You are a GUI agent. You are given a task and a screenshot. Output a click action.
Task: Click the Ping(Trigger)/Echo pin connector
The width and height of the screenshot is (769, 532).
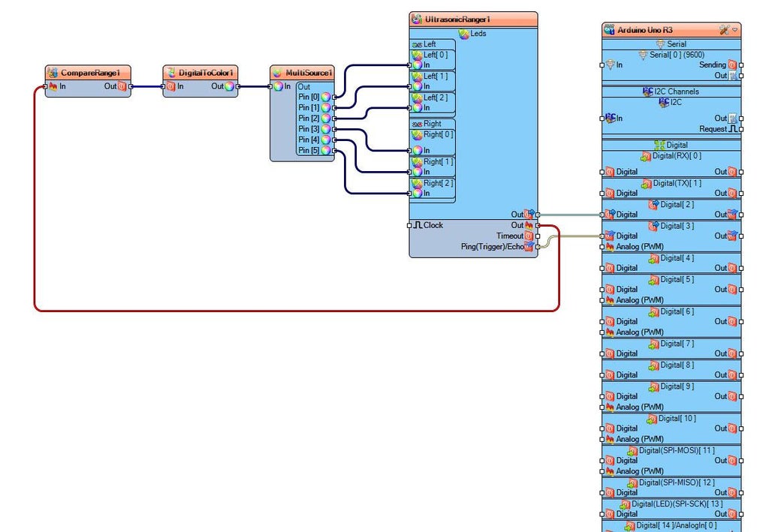(x=538, y=247)
